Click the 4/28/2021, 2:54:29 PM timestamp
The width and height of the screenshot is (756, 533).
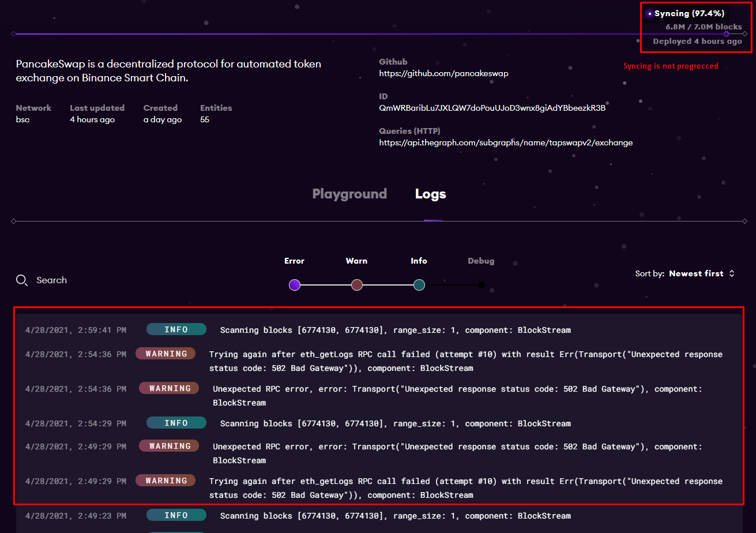(x=76, y=423)
